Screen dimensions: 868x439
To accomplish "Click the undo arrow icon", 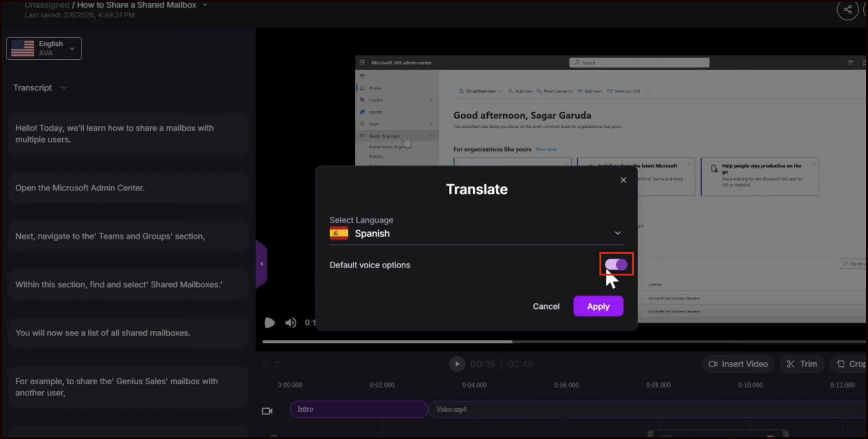I will pyautogui.click(x=265, y=364).
